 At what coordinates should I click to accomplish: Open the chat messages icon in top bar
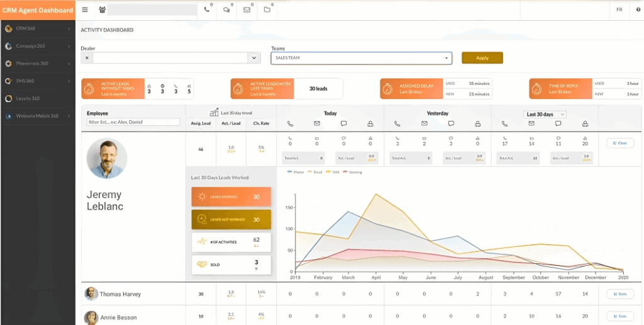click(226, 10)
